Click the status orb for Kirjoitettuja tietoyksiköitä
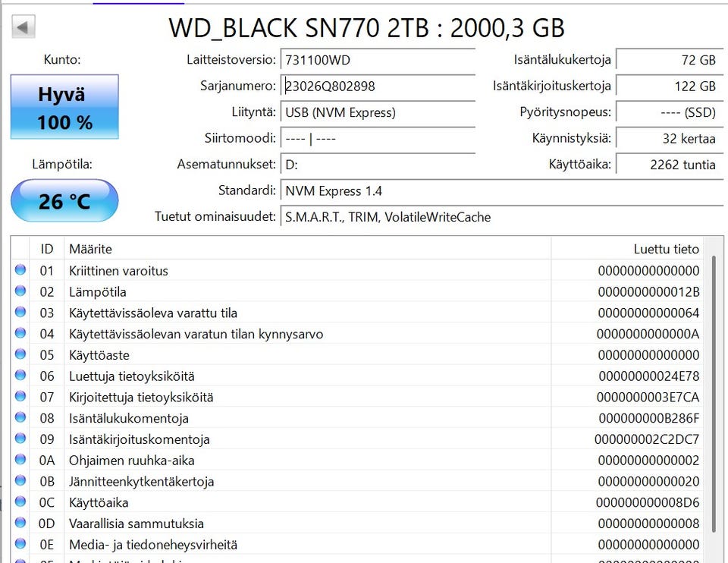 (20, 396)
